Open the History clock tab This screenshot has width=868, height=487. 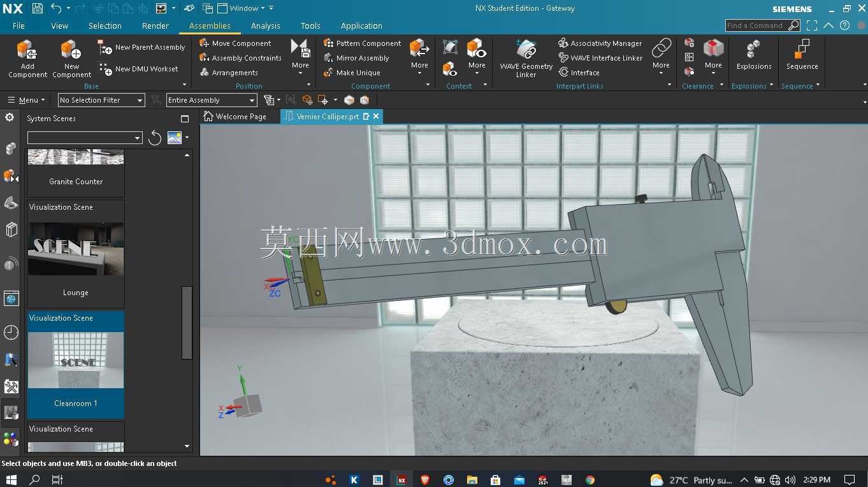coord(11,332)
